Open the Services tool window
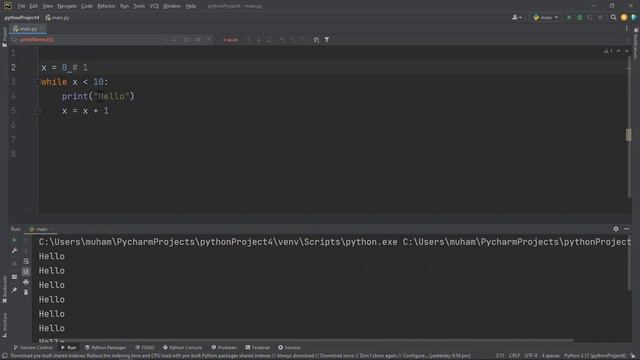The image size is (640, 360). coord(289,348)
